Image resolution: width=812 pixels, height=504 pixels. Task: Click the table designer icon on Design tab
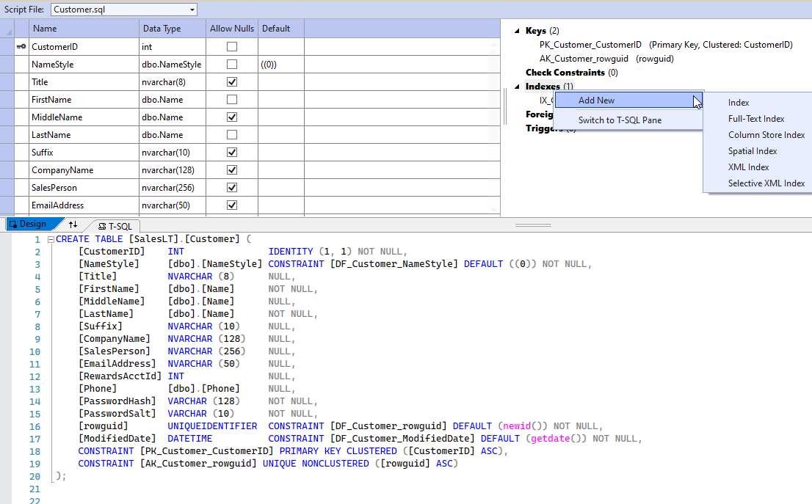pos(11,224)
